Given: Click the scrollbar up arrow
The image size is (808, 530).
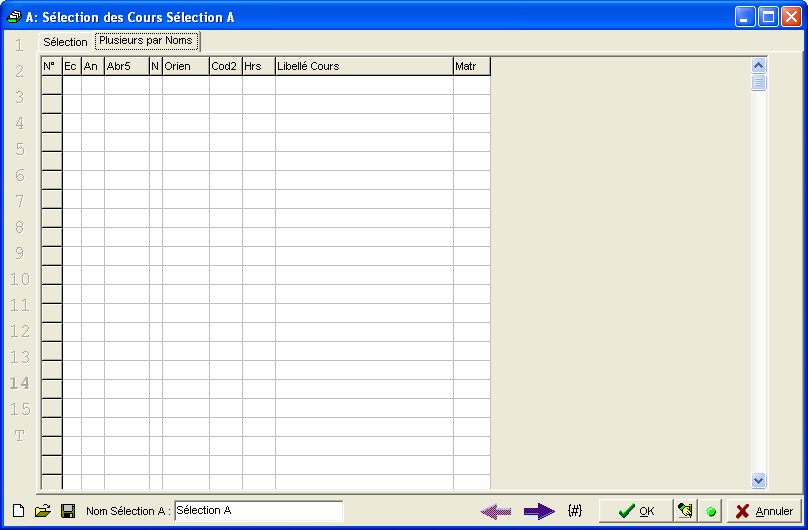Looking at the screenshot, I should tap(759, 65).
